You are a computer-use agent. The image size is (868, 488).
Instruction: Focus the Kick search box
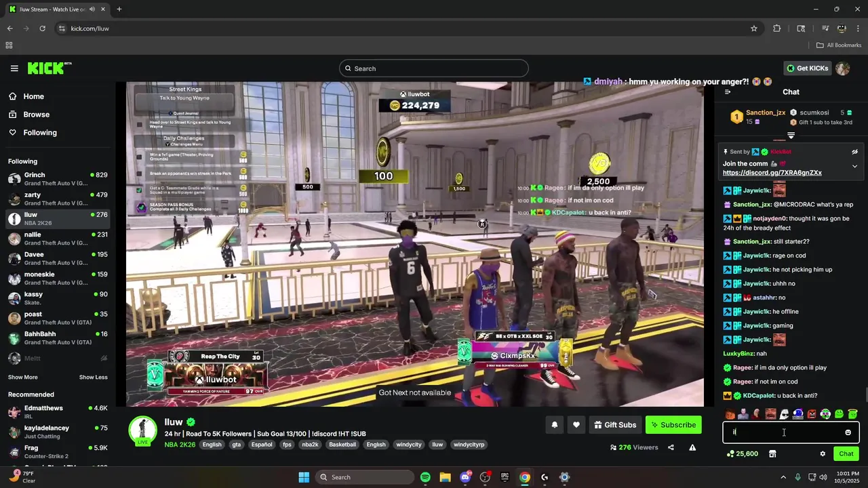[x=434, y=68]
